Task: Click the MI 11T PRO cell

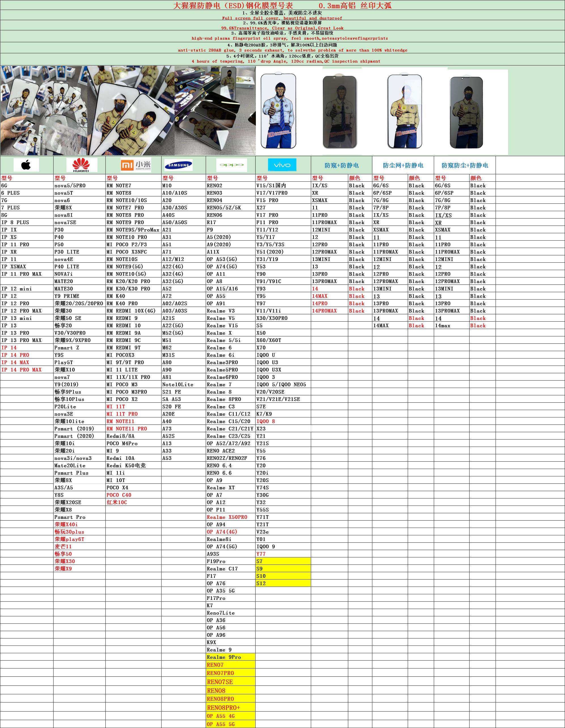Action: pos(122,414)
